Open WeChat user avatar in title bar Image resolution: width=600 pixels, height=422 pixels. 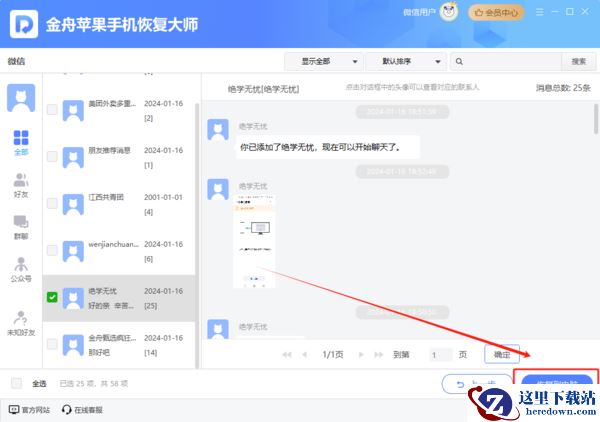point(448,12)
